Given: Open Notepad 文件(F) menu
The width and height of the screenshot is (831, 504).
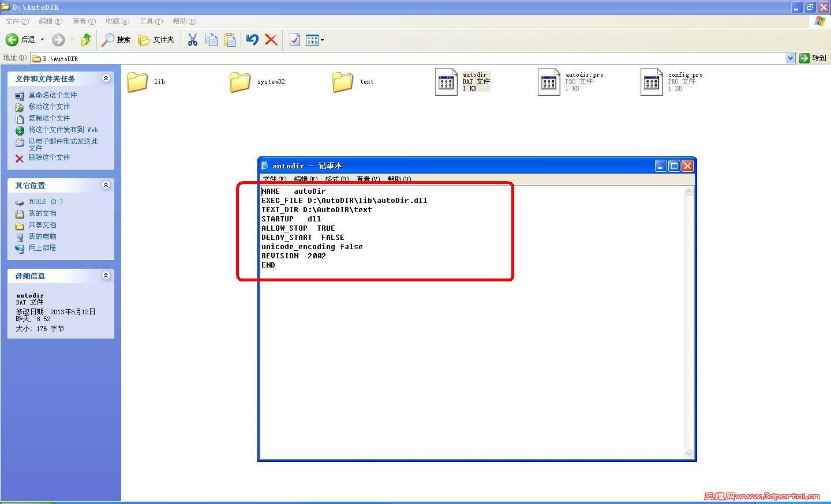Looking at the screenshot, I should (275, 179).
